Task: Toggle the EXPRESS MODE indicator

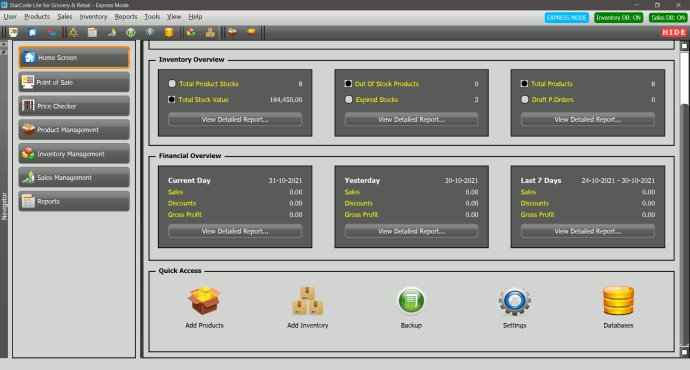Action: [x=566, y=18]
